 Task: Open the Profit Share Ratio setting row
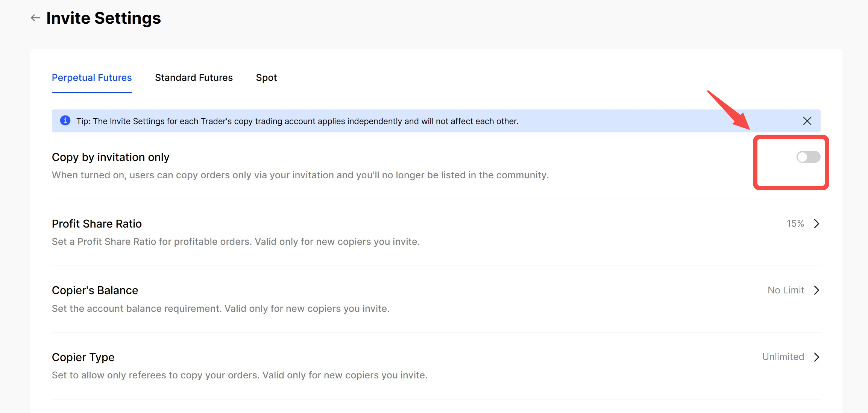point(97,224)
